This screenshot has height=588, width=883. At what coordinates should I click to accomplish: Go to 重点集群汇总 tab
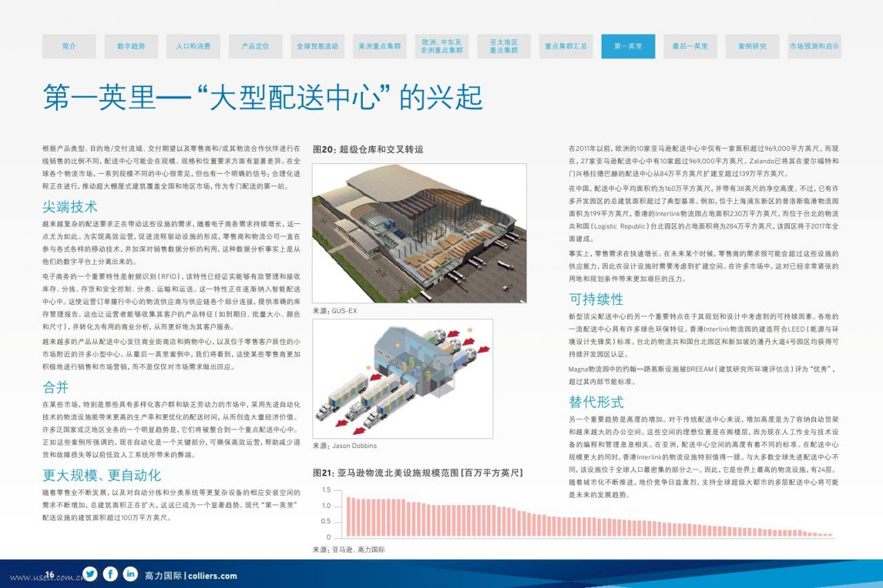566,46
